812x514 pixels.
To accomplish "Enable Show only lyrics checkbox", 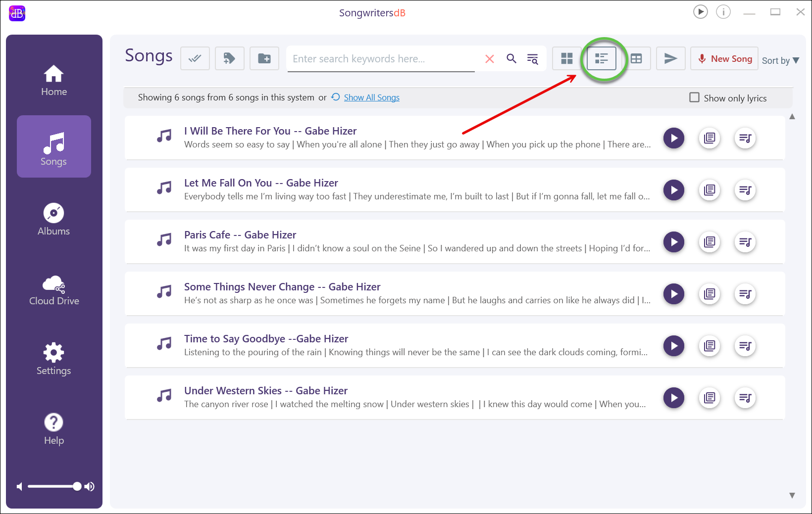I will [695, 97].
